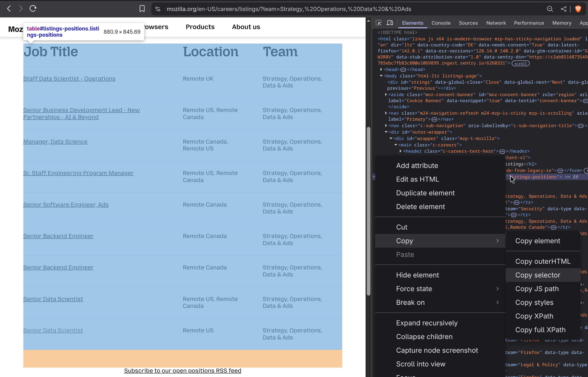Viewport: 588px width, 377px height.
Task: Click the browser forward arrow
Action: 21,9
